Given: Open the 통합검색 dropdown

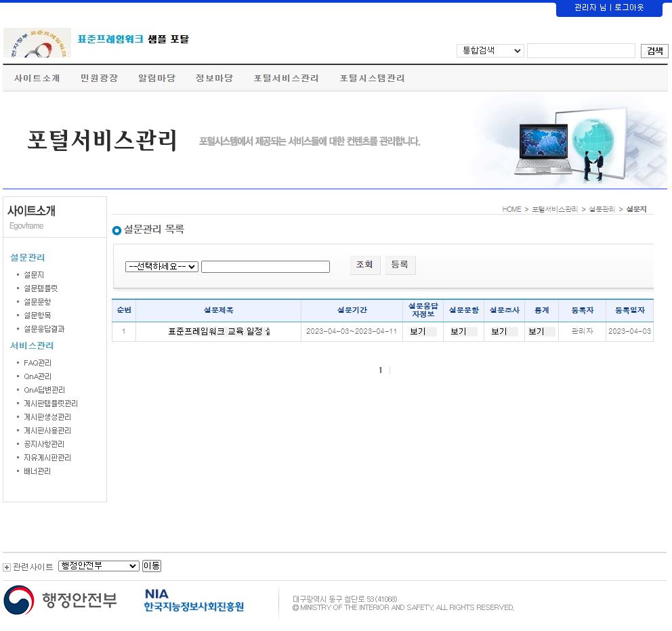Looking at the screenshot, I should (490, 51).
